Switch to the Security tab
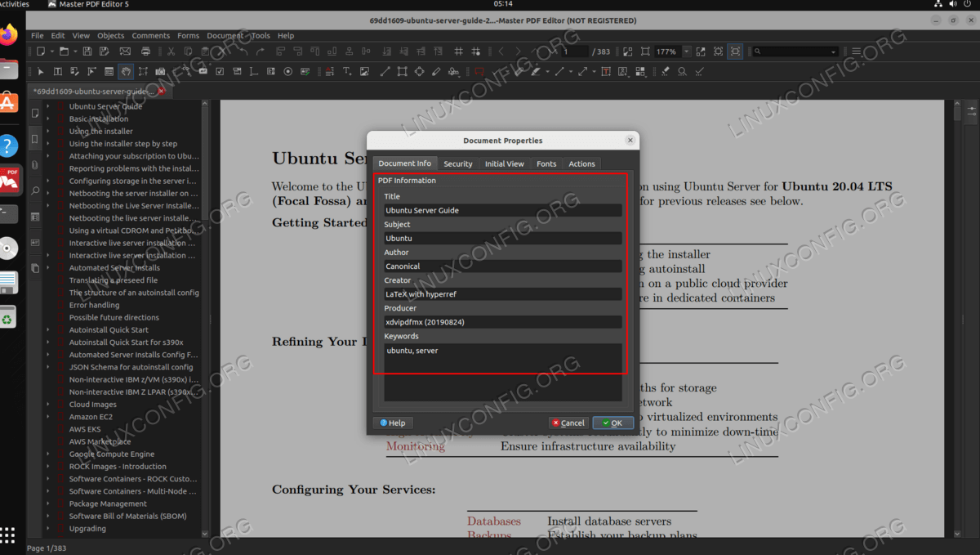 pos(458,163)
